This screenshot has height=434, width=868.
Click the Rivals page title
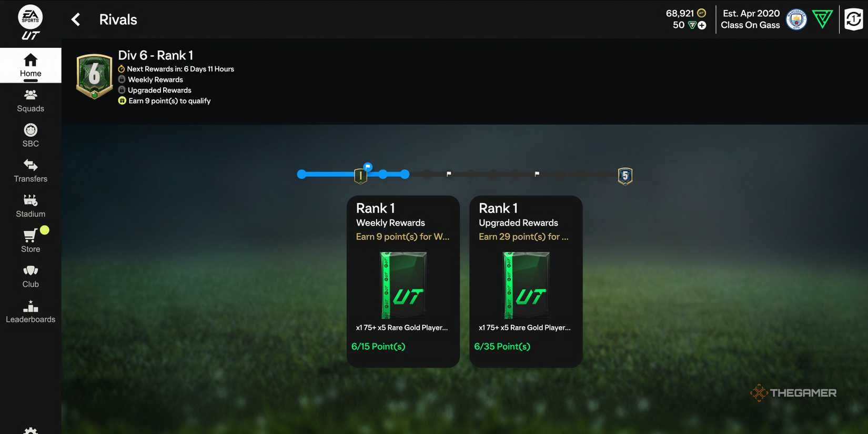point(118,19)
